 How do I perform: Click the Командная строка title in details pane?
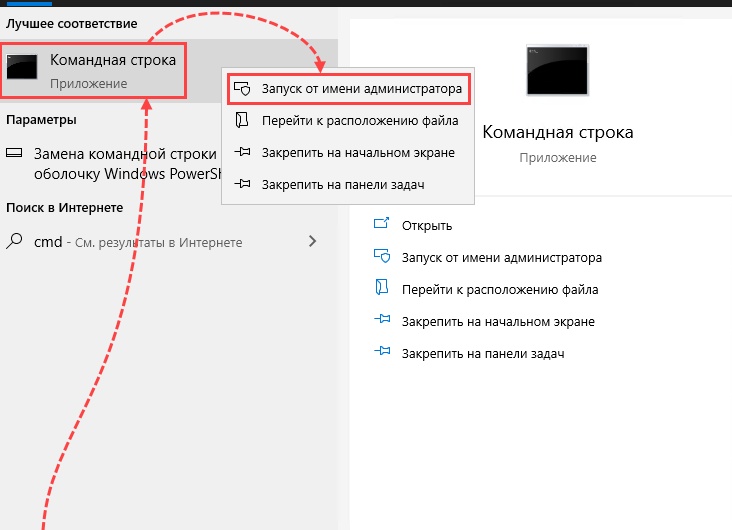558,132
